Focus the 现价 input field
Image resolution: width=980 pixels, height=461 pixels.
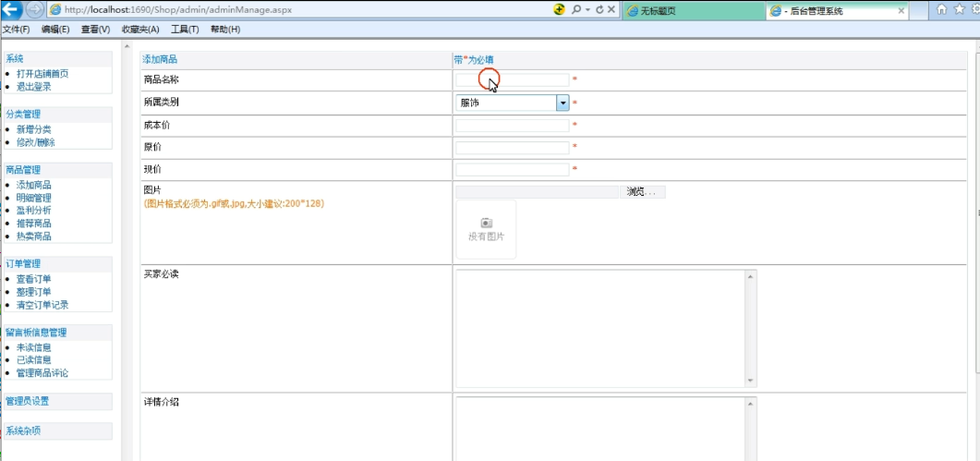click(x=513, y=169)
